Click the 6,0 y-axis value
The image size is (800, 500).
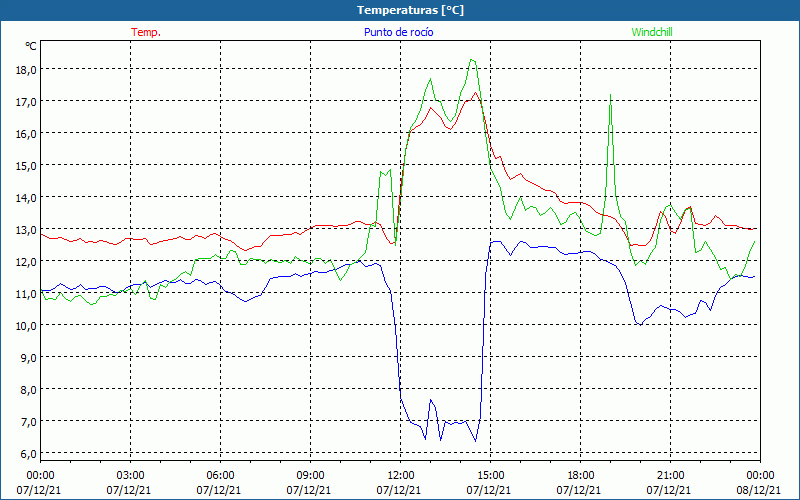click(29, 454)
